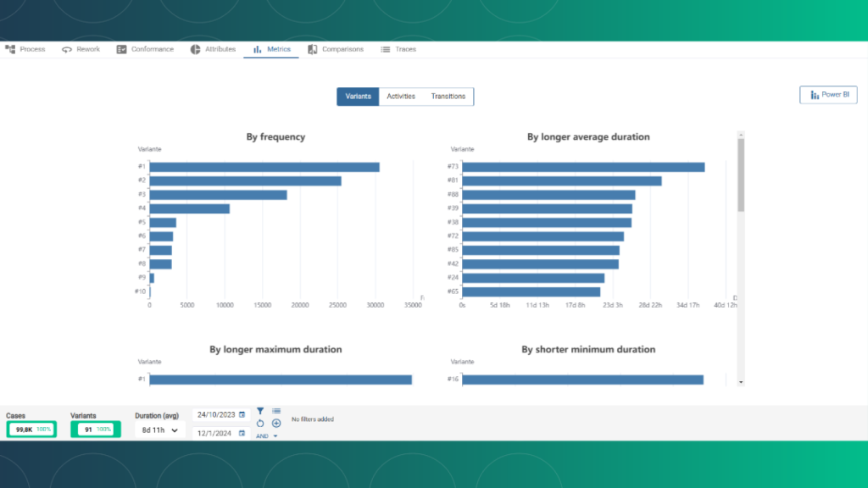Click the filter funnel icon

(x=260, y=411)
